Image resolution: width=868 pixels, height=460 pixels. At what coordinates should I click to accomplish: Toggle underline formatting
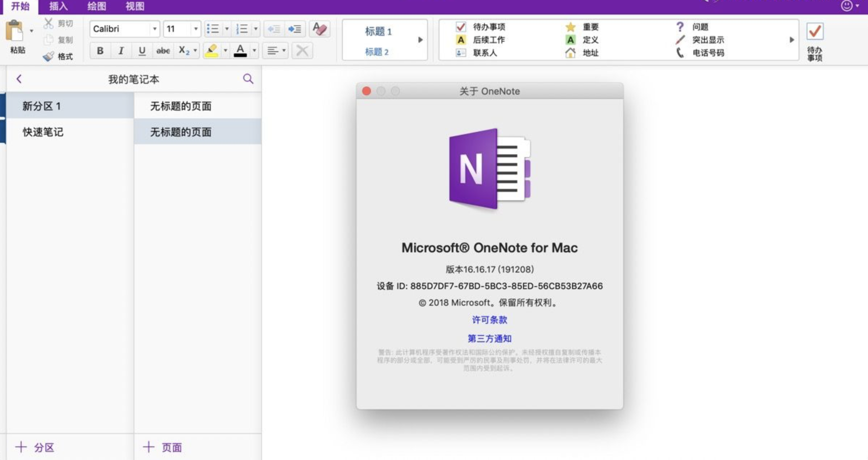pyautogui.click(x=142, y=51)
